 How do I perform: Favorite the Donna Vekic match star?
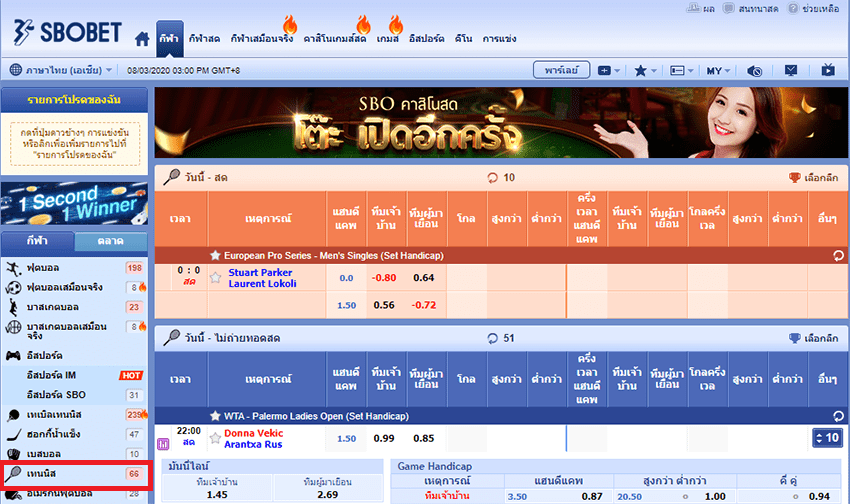pyautogui.click(x=215, y=438)
